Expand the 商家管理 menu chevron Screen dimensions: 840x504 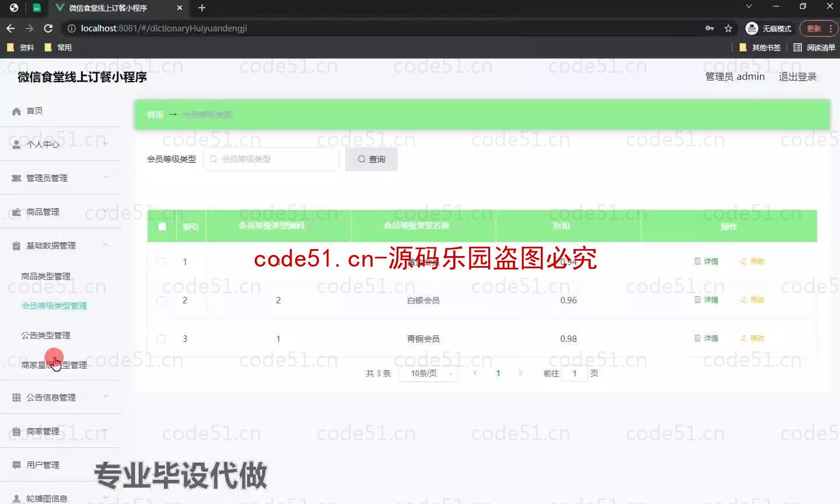click(106, 430)
